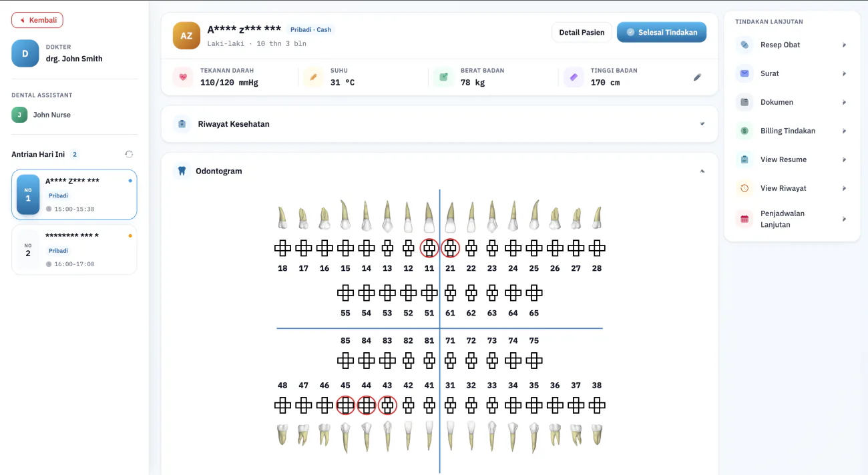The image size is (868, 475).
Task: Open View Riwayat arrow
Action: 844,188
